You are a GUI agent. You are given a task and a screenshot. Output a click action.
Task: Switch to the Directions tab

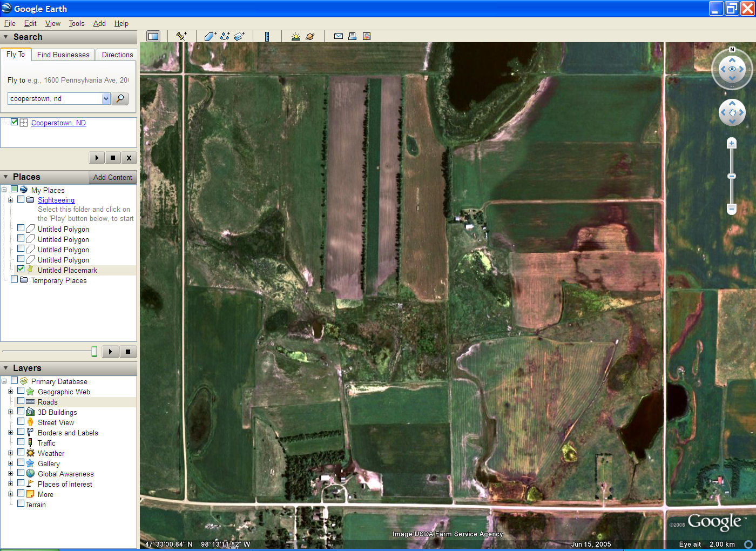pyautogui.click(x=117, y=55)
